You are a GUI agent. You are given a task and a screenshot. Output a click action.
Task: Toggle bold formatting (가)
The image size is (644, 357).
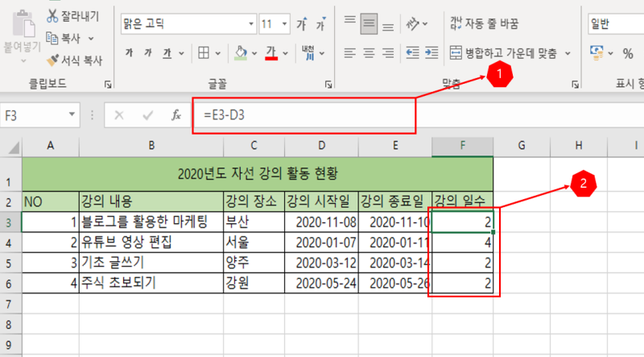pyautogui.click(x=129, y=53)
